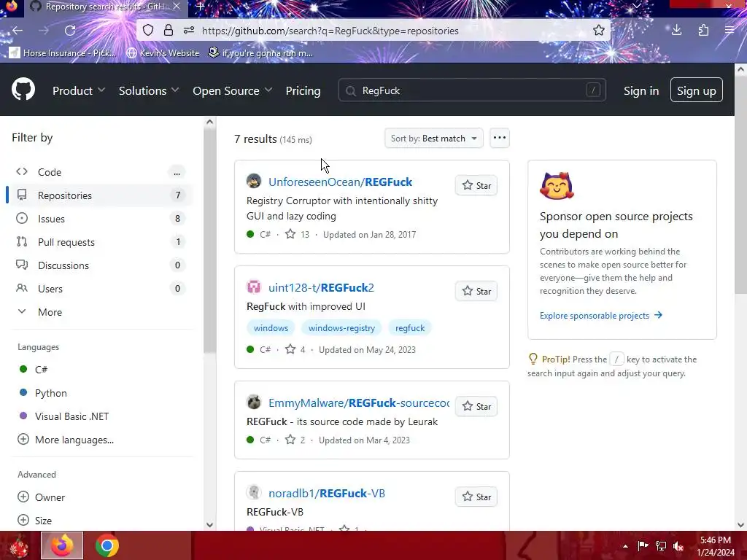This screenshot has width=747, height=560.
Task: Click the GitHub Octocat logo
Action: 23,89
